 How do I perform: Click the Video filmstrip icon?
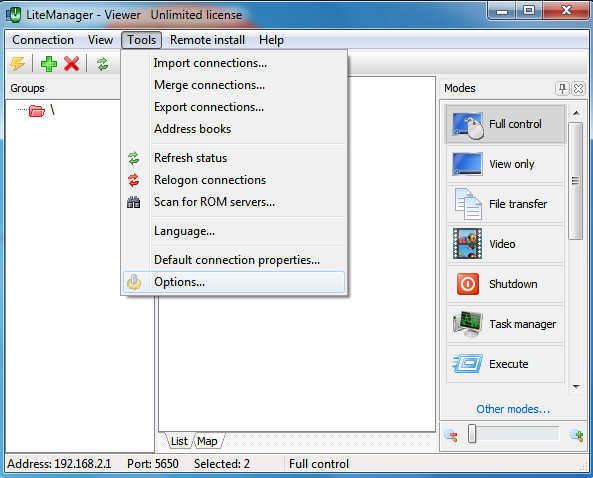467,244
